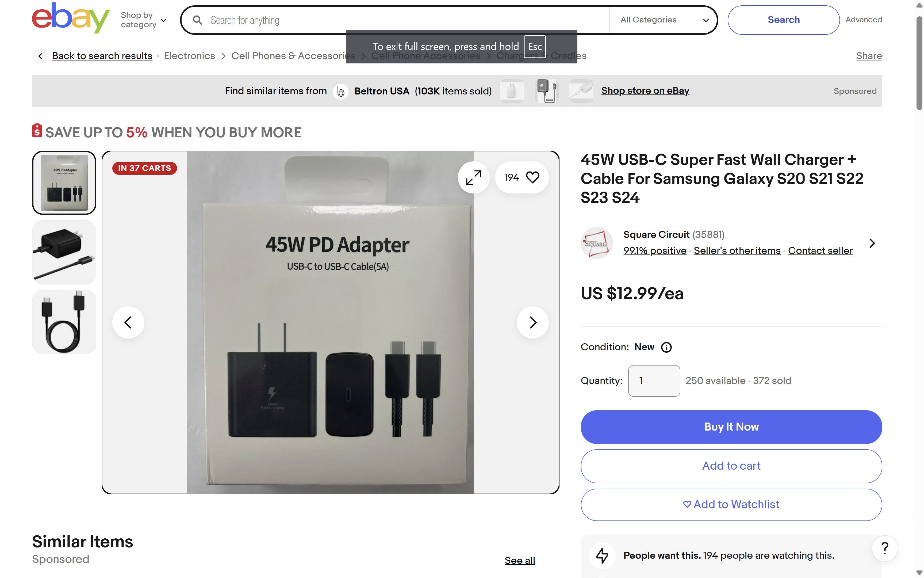This screenshot has width=924, height=578.
Task: Expand the product image to fullscreen
Action: [x=473, y=177]
